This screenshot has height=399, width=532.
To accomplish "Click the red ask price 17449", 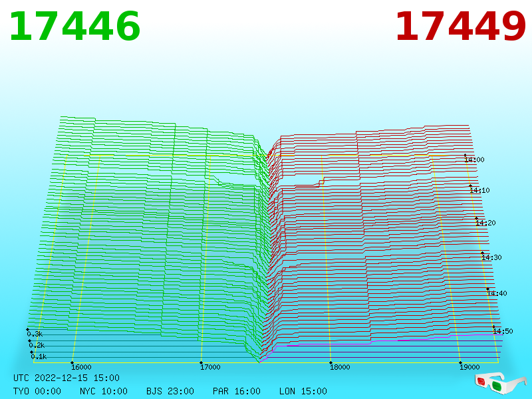I will [x=461, y=27].
